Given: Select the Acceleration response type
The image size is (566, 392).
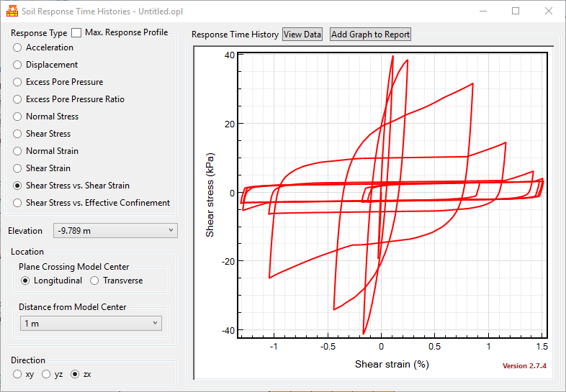Looking at the screenshot, I should pyautogui.click(x=18, y=47).
